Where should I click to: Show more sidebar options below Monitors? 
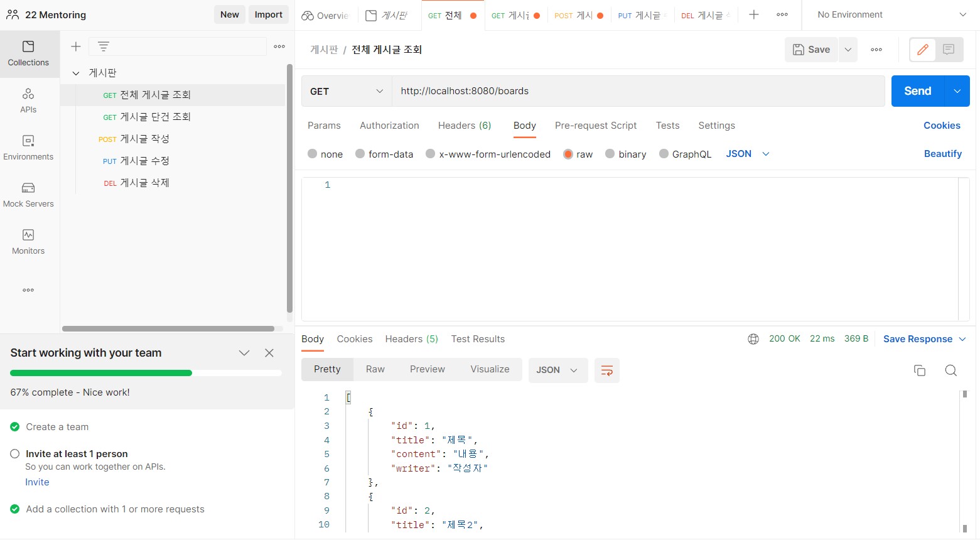coord(28,290)
